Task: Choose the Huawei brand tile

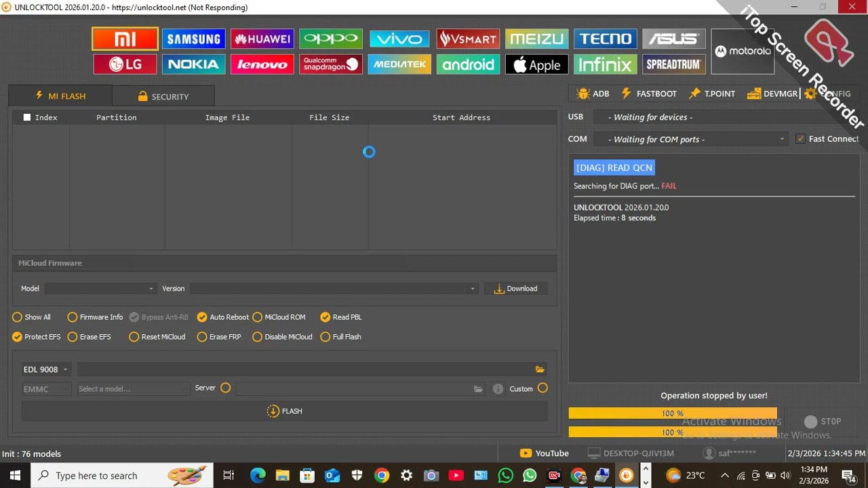Action: pyautogui.click(x=262, y=39)
